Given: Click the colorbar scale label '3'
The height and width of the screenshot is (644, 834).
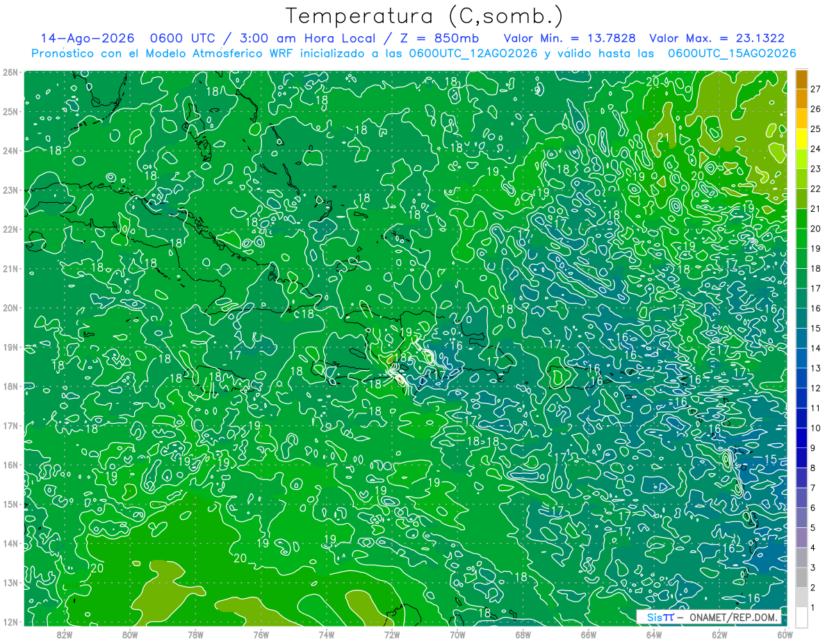Looking at the screenshot, I should click(x=813, y=568).
